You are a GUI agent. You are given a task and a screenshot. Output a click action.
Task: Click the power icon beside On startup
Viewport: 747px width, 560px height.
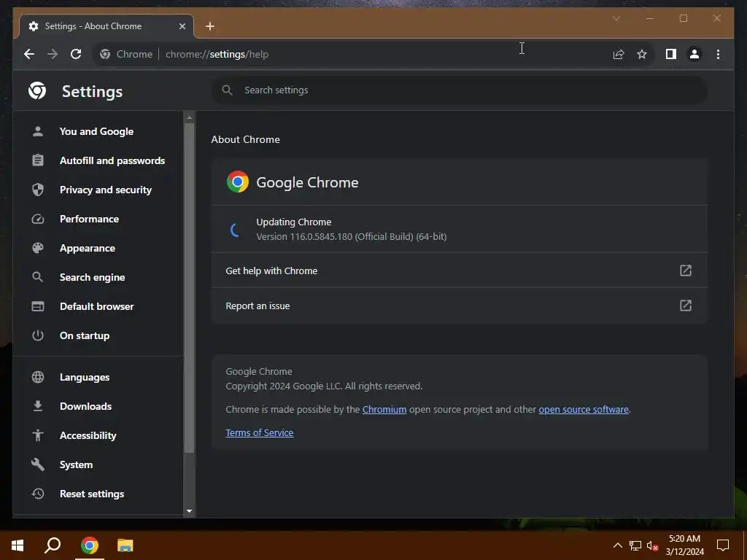38,335
